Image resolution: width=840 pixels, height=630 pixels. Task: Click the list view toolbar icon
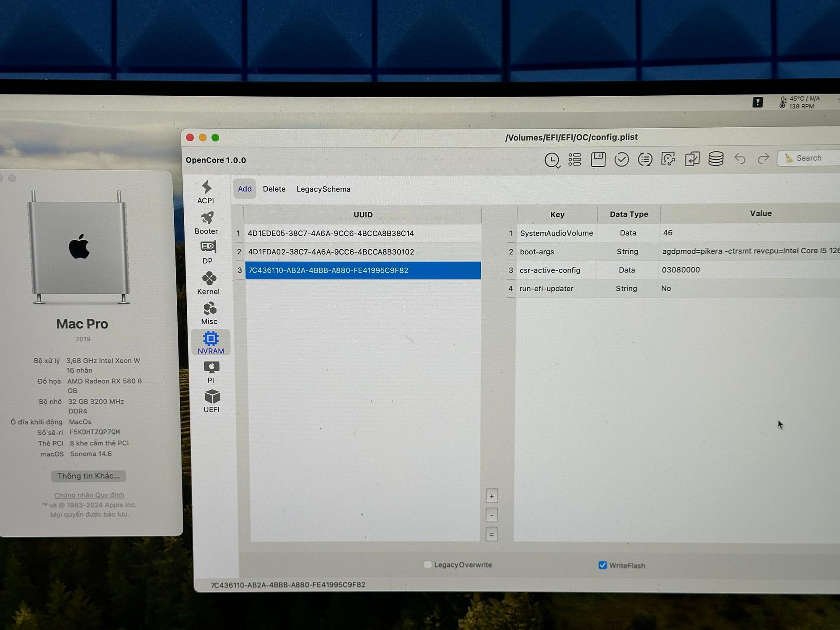click(575, 160)
